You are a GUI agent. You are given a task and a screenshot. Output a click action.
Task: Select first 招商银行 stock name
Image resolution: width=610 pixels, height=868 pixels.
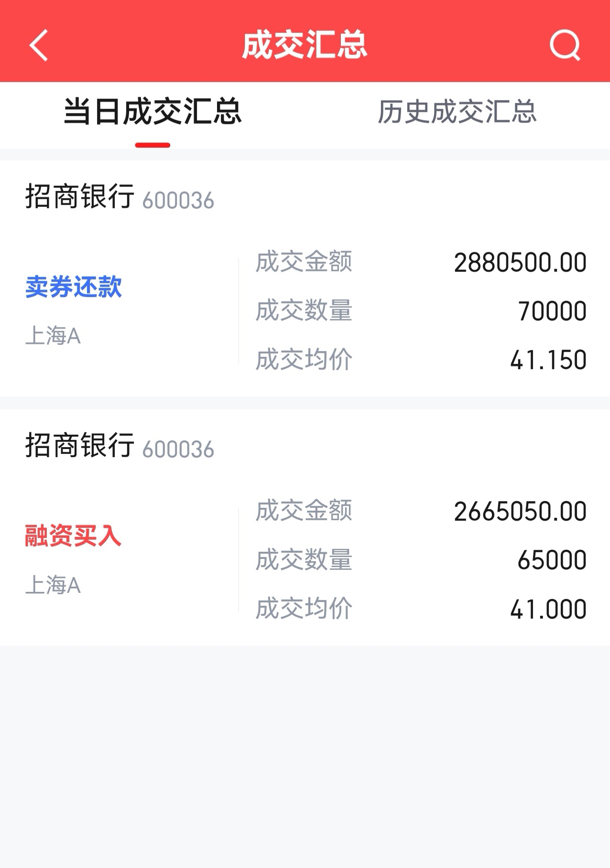coord(80,196)
